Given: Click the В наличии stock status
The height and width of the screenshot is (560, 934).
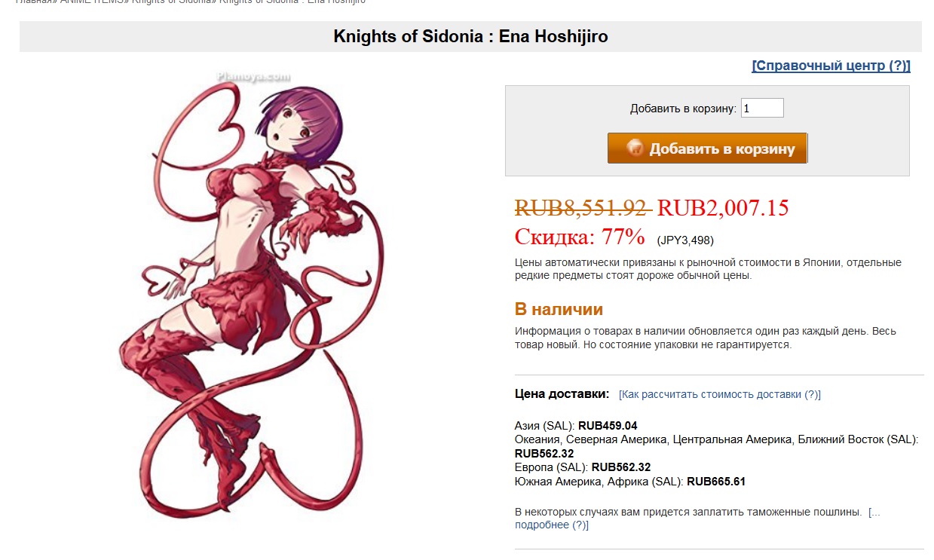Looking at the screenshot, I should pos(559,309).
